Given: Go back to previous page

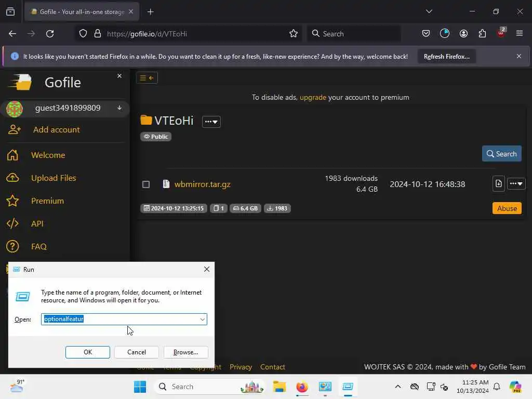Looking at the screenshot, I should pyautogui.click(x=12, y=34).
